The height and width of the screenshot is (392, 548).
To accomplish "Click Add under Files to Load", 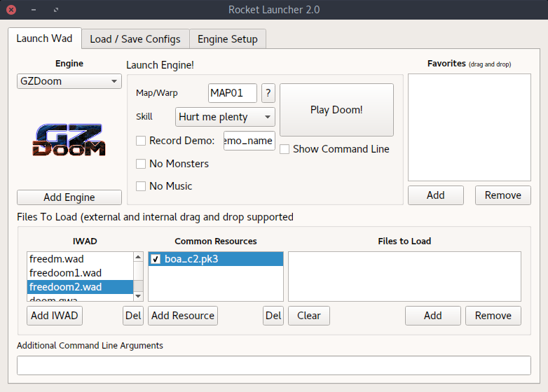I will [x=433, y=316].
